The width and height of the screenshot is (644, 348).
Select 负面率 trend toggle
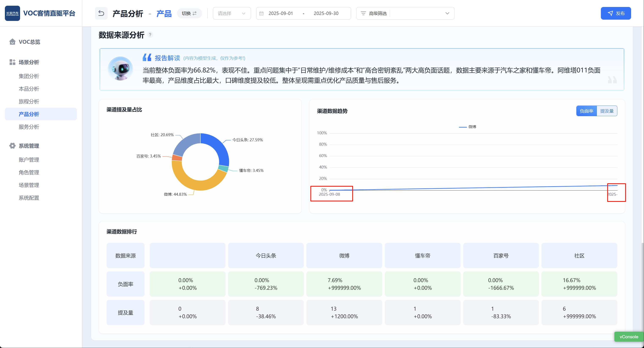click(586, 111)
